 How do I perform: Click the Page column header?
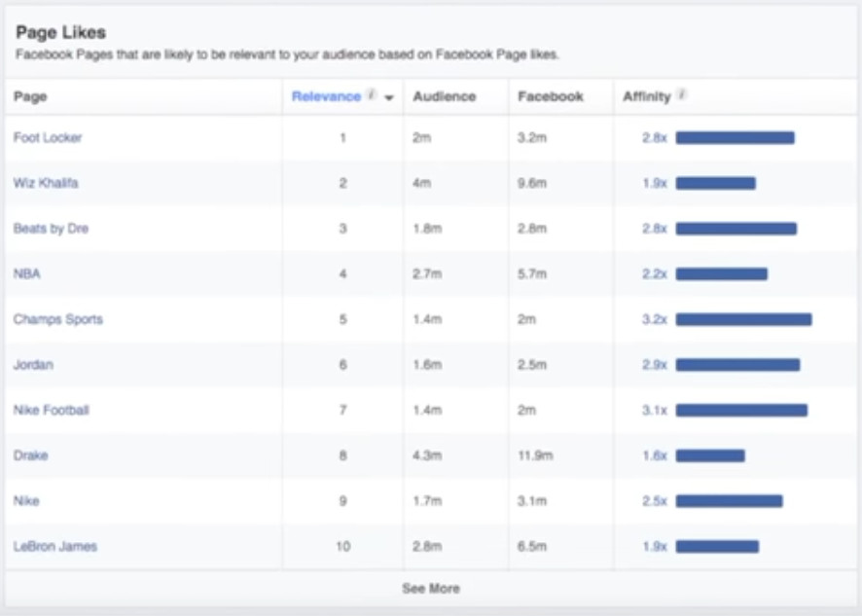(30, 96)
